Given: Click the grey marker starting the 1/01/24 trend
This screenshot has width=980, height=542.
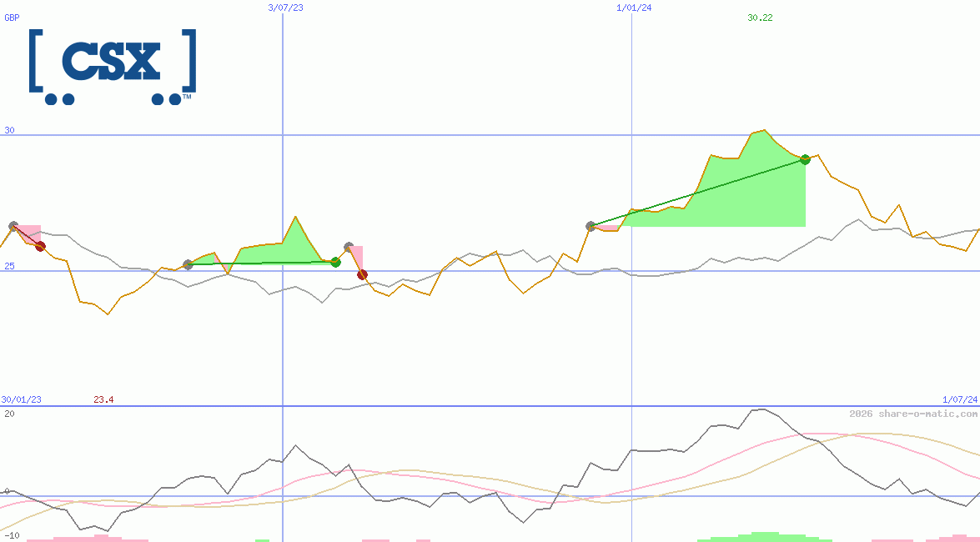Looking at the screenshot, I should click(590, 223).
